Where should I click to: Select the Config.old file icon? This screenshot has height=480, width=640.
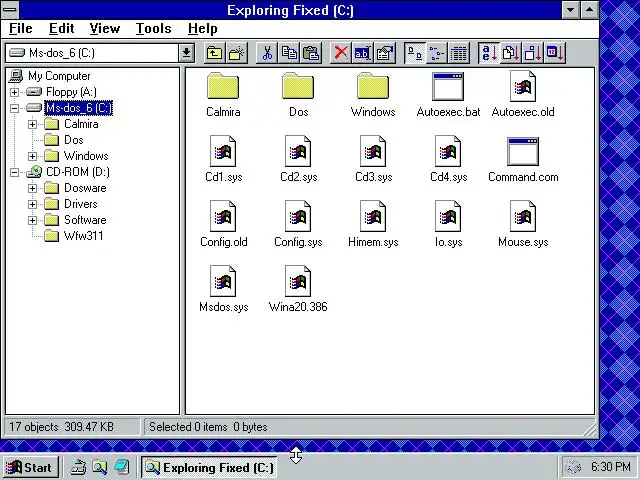[223, 216]
